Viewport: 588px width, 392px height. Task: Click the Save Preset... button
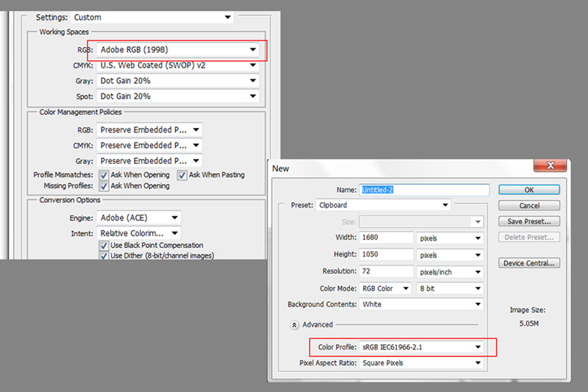click(529, 221)
